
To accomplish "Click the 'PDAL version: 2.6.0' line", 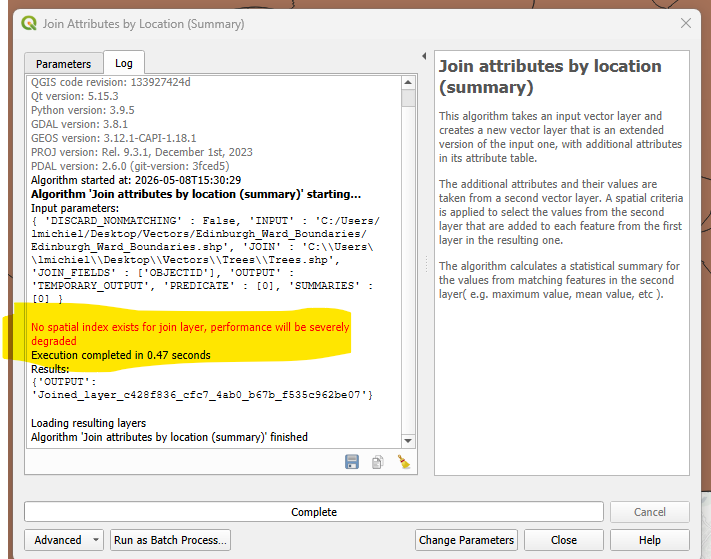I will (130, 166).
